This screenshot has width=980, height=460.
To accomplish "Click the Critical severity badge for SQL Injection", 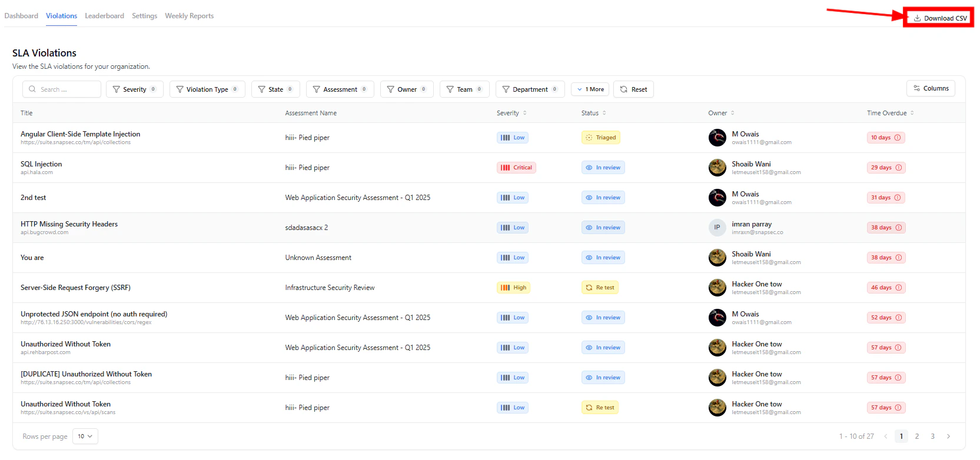I will (x=516, y=168).
